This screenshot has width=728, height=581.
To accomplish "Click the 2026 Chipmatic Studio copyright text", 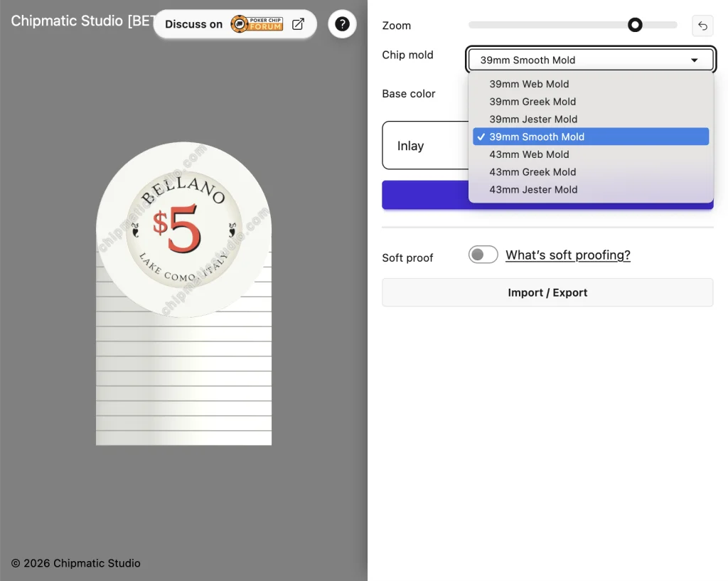I will [75, 563].
